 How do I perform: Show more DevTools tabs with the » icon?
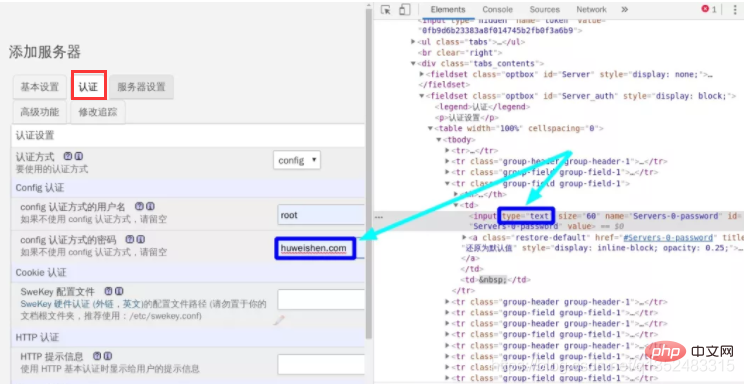click(x=624, y=9)
